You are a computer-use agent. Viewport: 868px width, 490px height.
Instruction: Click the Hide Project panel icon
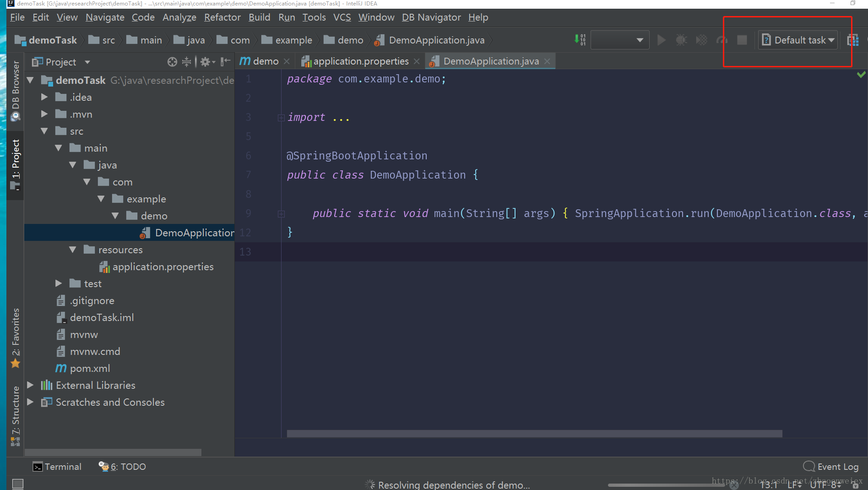click(225, 62)
